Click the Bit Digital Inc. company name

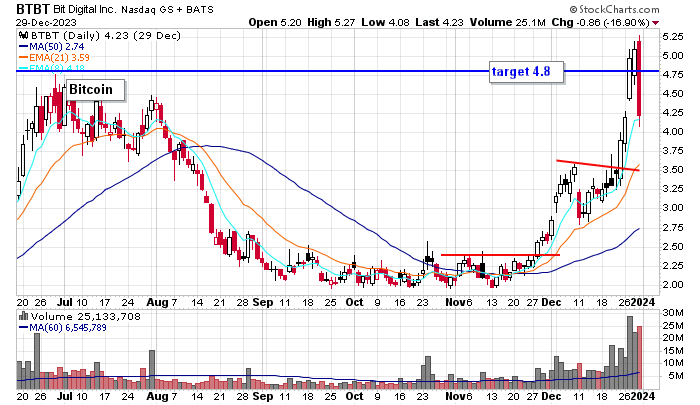pyautogui.click(x=86, y=9)
